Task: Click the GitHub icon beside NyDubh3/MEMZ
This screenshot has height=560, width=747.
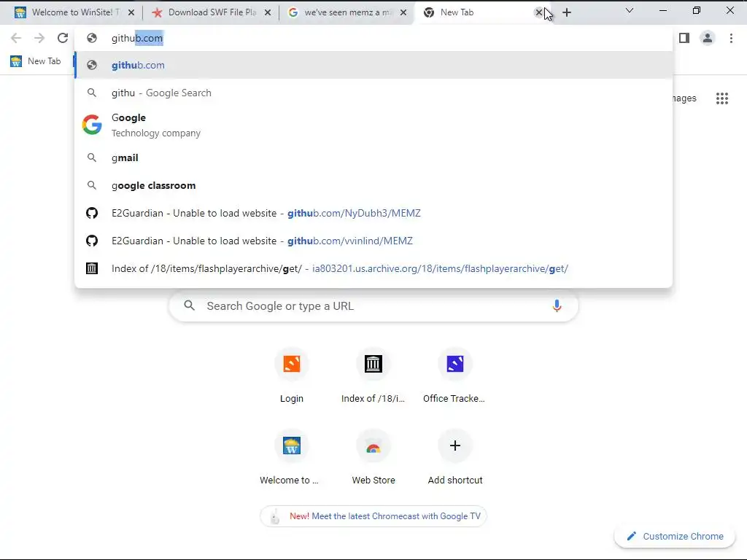Action: pos(92,213)
